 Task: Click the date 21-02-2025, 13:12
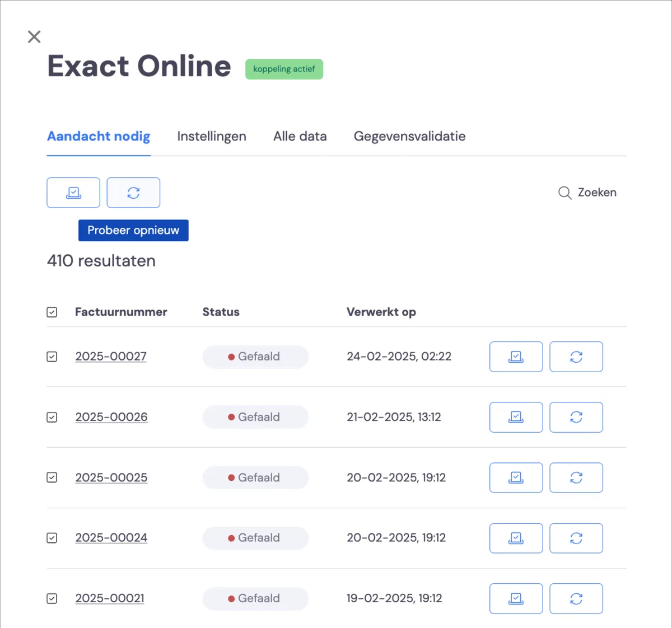tap(394, 417)
